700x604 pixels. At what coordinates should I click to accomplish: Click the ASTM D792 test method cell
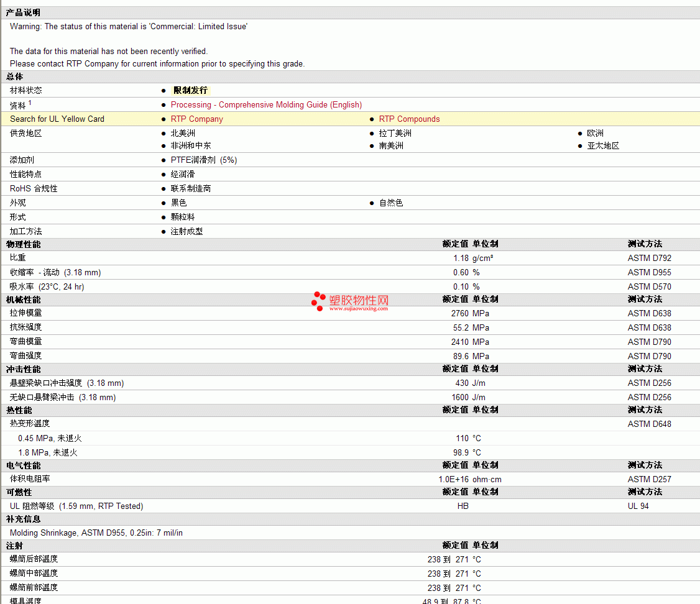(x=650, y=259)
